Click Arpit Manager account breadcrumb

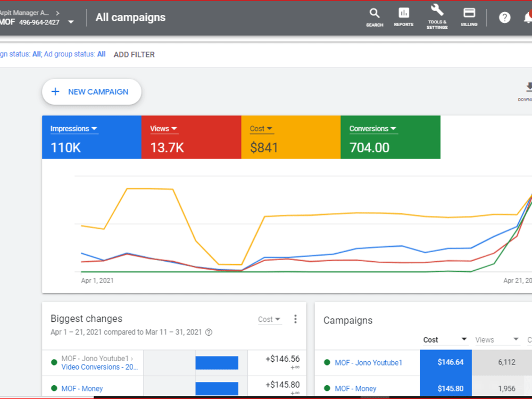24,13
